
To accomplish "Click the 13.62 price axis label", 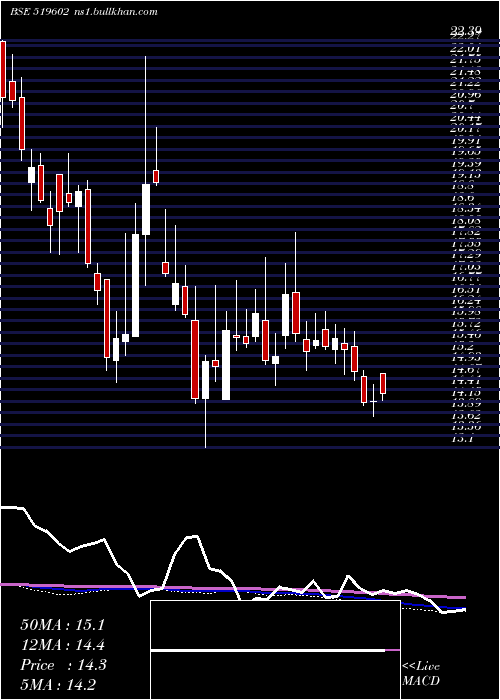I will [465, 417].
